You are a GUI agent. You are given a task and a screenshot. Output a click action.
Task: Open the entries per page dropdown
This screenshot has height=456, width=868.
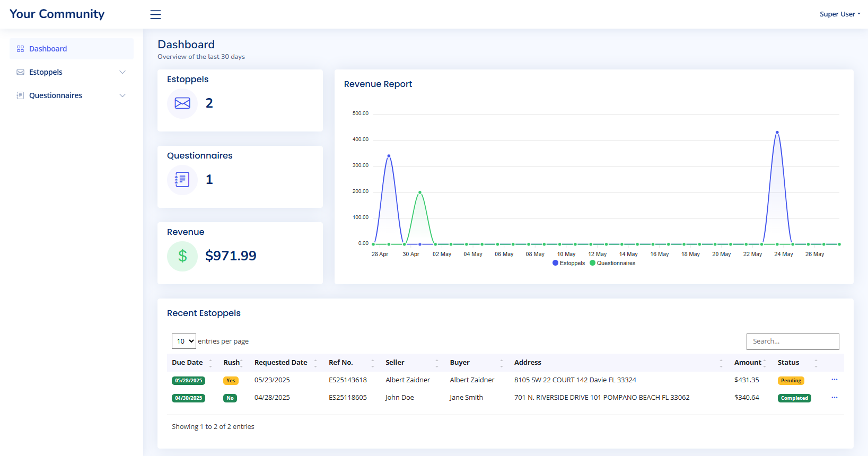coord(184,341)
